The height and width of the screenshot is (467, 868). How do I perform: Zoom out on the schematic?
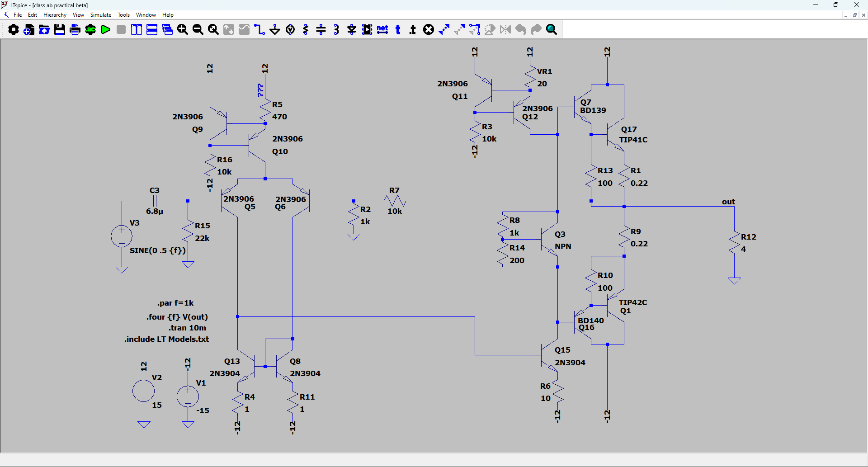(x=198, y=30)
